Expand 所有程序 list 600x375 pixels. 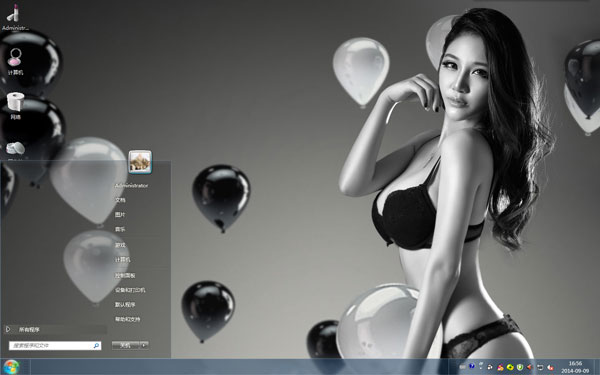click(55, 329)
